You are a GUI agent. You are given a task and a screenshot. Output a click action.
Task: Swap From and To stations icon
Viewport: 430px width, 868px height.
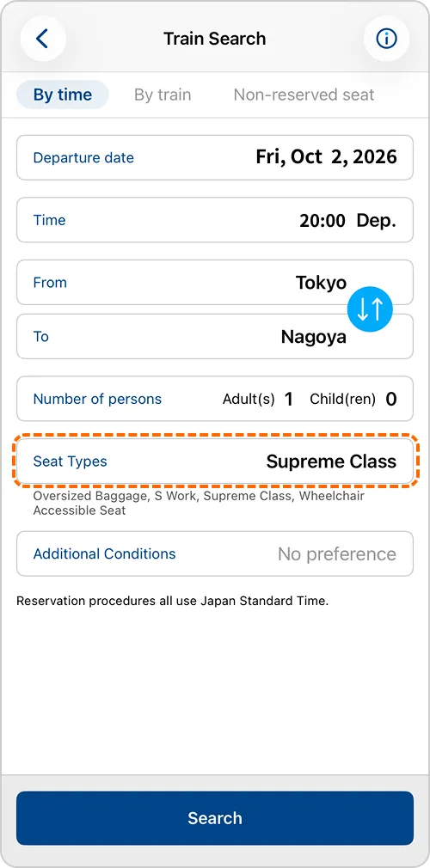point(370,309)
